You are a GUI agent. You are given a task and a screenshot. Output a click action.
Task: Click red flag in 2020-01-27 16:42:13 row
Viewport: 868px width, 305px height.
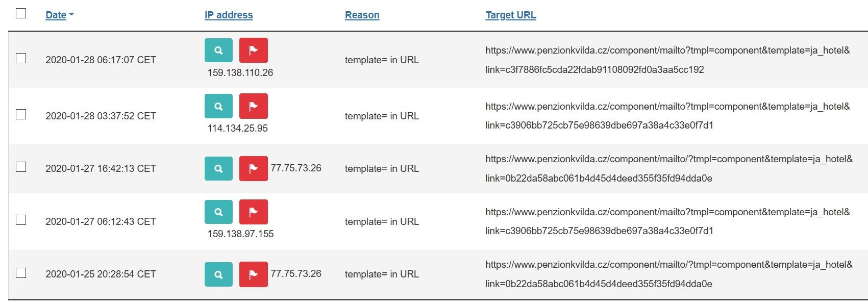click(253, 168)
